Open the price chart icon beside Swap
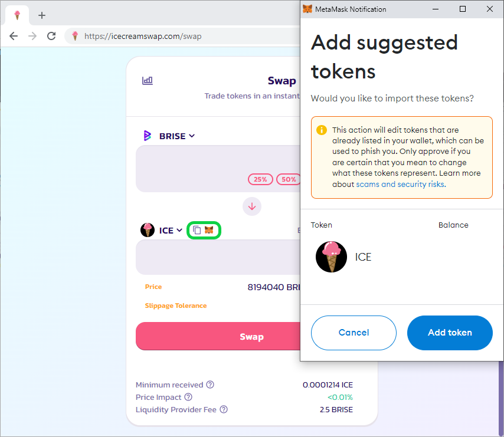 click(x=147, y=81)
